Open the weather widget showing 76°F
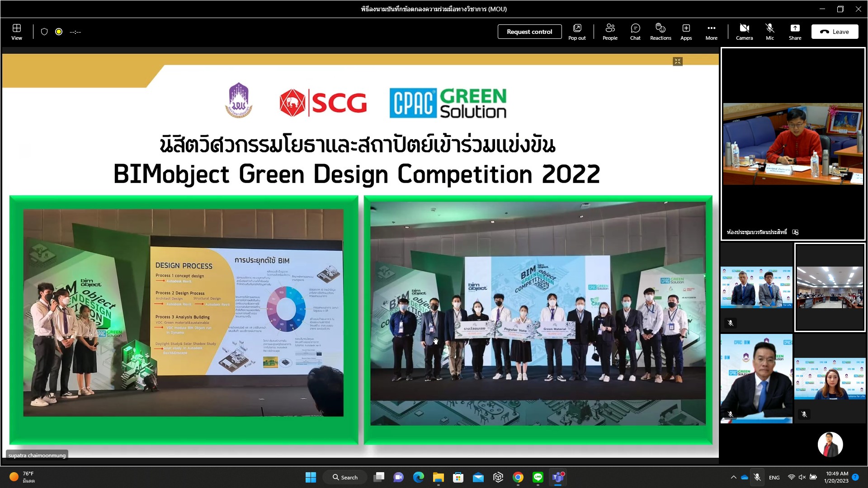Image resolution: width=868 pixels, height=488 pixels. 22,477
